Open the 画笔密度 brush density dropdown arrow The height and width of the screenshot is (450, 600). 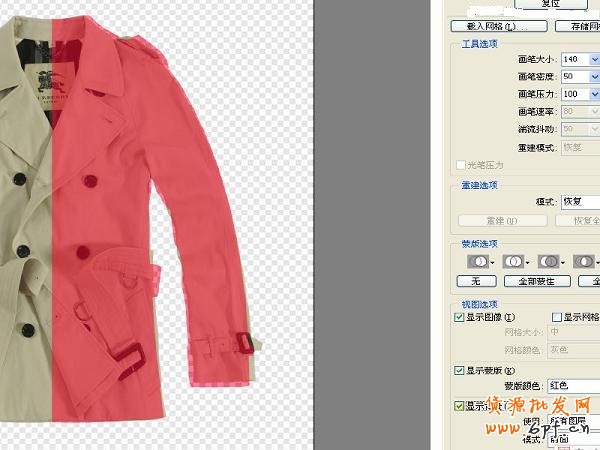pos(594,77)
